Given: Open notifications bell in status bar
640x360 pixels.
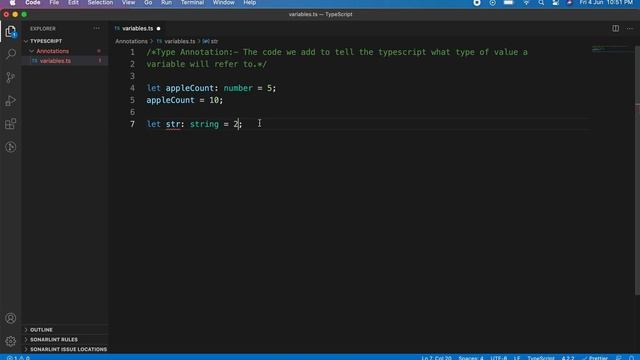Looking at the screenshot, I should [x=631, y=358].
